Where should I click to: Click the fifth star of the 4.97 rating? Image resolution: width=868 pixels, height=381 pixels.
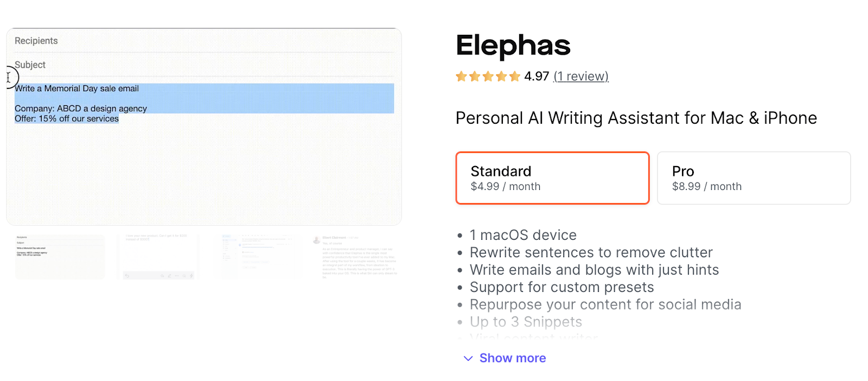(514, 77)
